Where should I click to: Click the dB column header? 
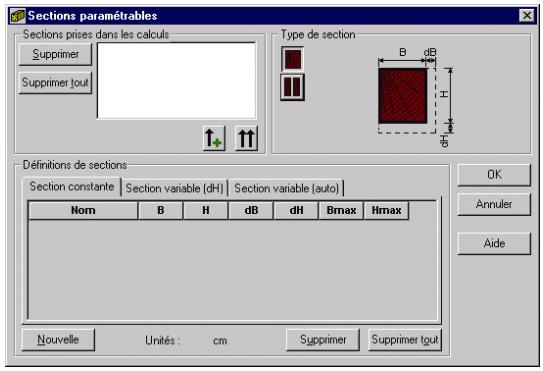[x=251, y=210]
